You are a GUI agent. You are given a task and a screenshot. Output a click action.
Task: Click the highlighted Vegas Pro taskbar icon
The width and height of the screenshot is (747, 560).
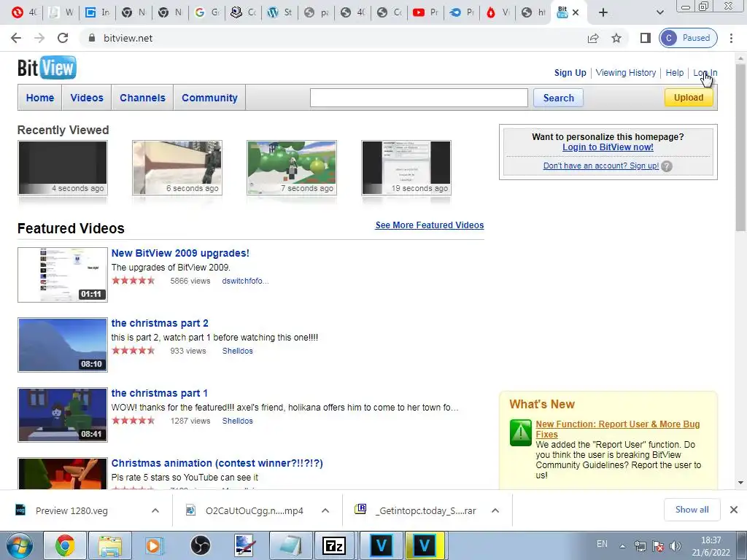[425, 545]
